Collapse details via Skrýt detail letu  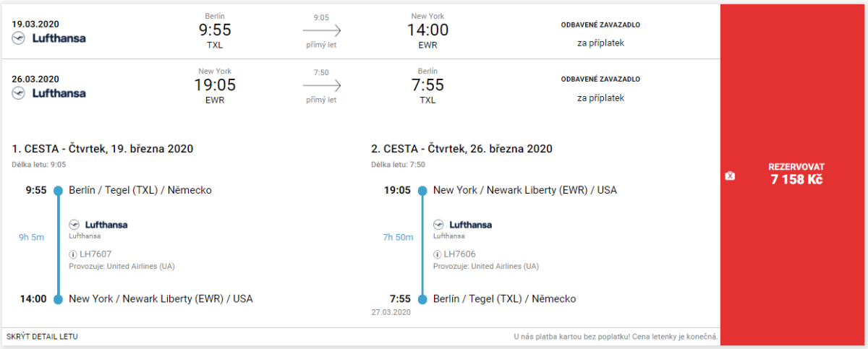42,337
